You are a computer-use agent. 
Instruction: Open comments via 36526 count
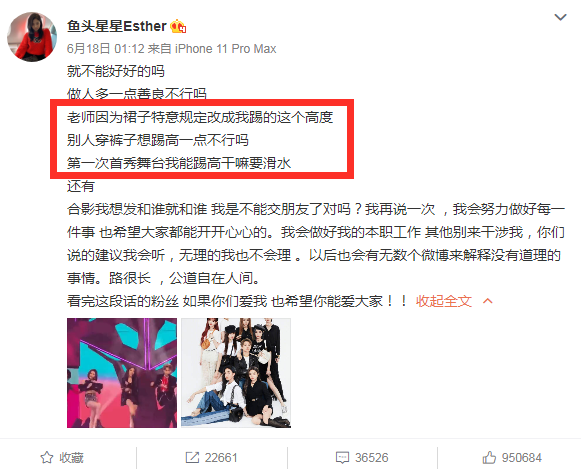tap(372, 458)
